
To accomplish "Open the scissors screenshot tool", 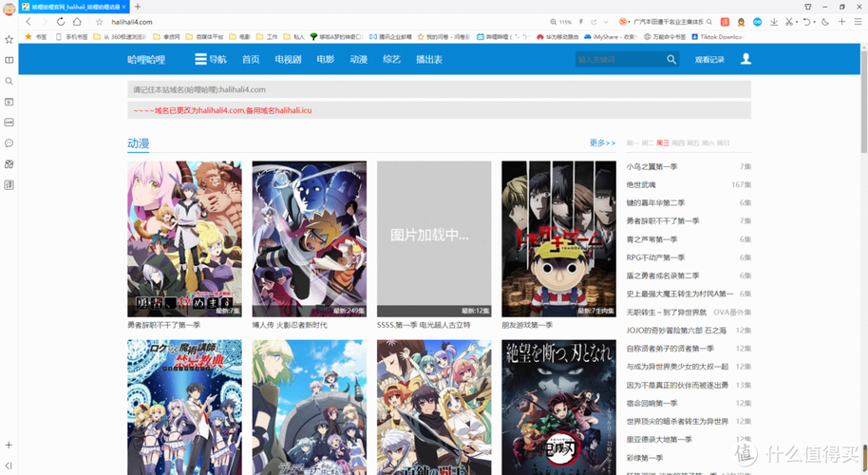I will point(788,22).
